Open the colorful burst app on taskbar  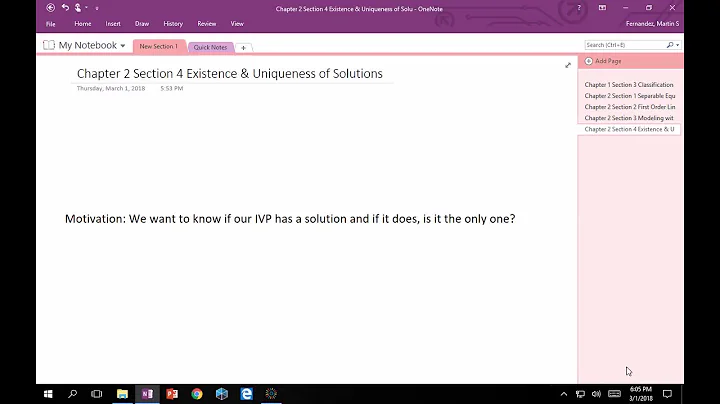coord(271,394)
